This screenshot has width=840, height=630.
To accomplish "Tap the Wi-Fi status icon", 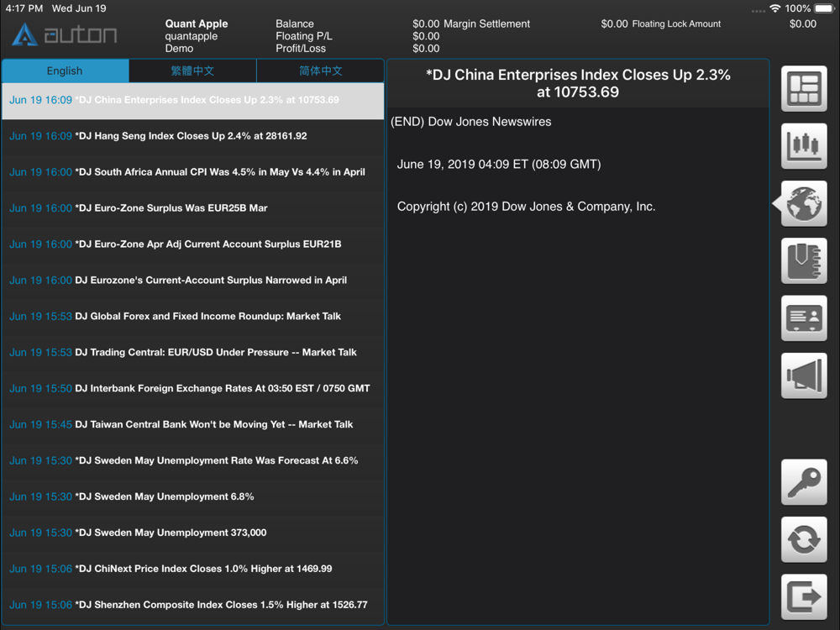I will [774, 8].
